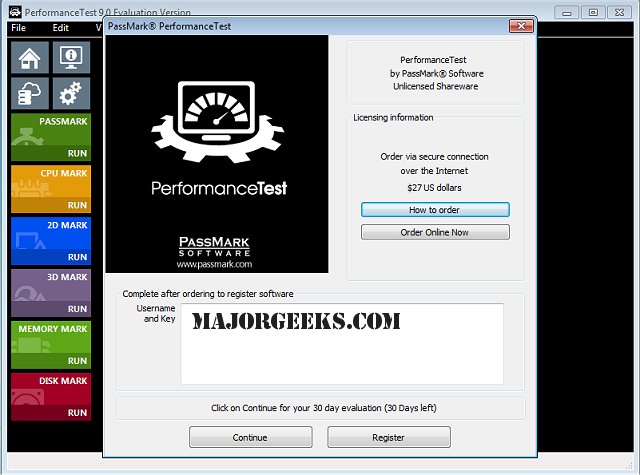The image size is (640, 475).
Task: Close the PassMark PerformanceTest dialog
Action: coord(521,26)
